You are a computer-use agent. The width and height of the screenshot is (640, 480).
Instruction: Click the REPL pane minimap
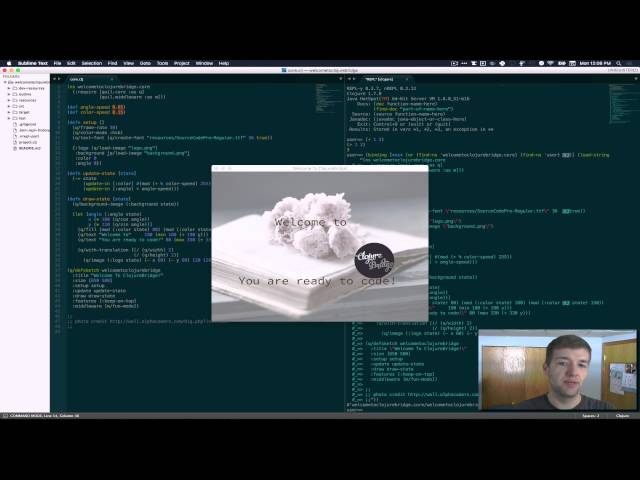click(x=621, y=103)
